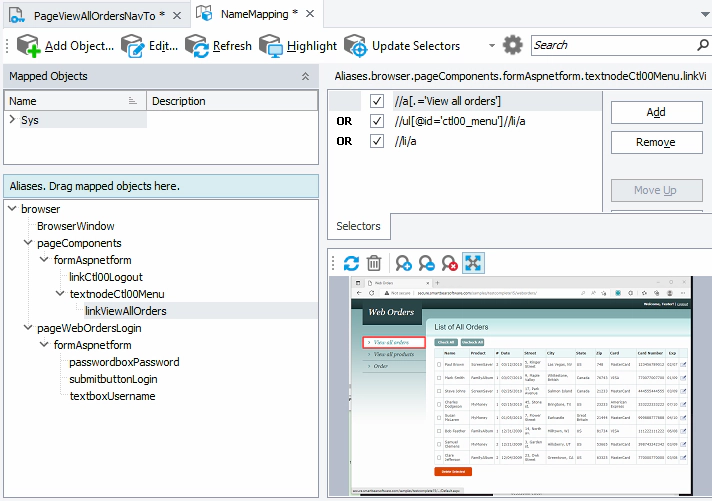This screenshot has height=501, width=712.
Task: Uncheck the 'View all orders' selector checkbox
Action: tap(376, 101)
